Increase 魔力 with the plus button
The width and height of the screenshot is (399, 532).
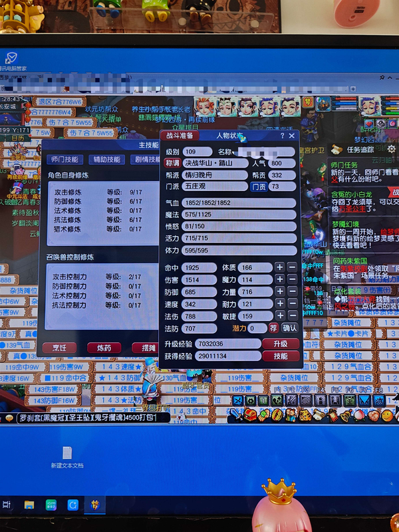tap(279, 279)
